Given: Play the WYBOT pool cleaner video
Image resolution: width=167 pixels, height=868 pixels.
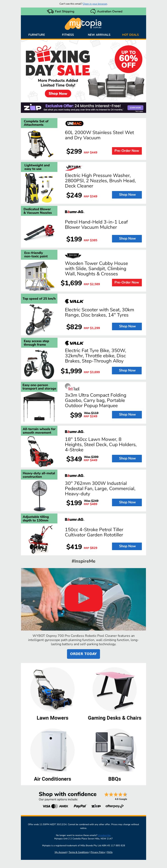Looking at the screenshot, I should pyautogui.click(x=83, y=598).
